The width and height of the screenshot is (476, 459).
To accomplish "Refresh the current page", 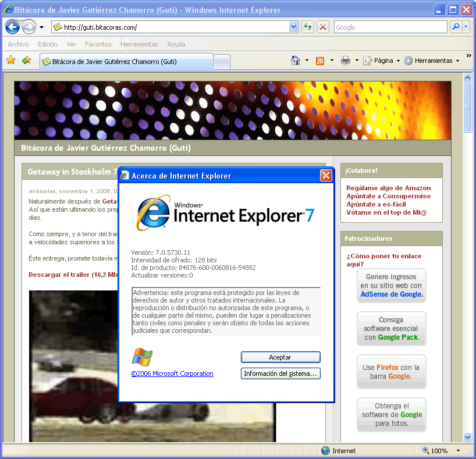I will [308, 27].
